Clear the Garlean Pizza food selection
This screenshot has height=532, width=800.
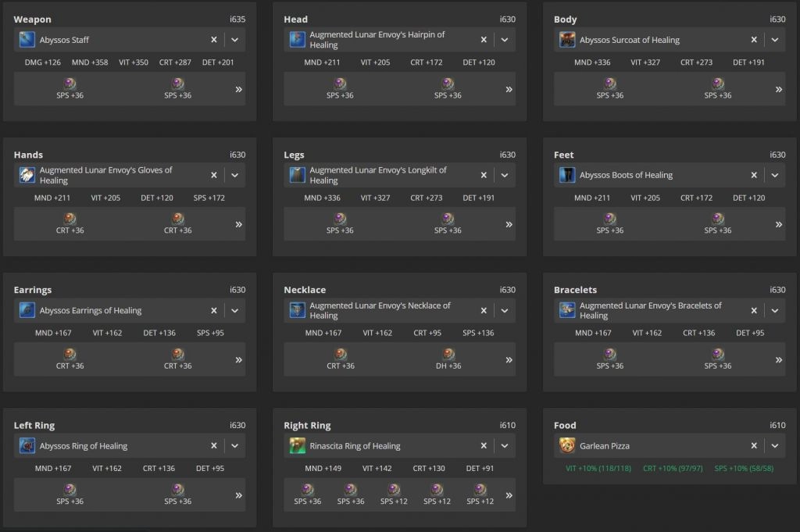pyautogui.click(x=754, y=446)
